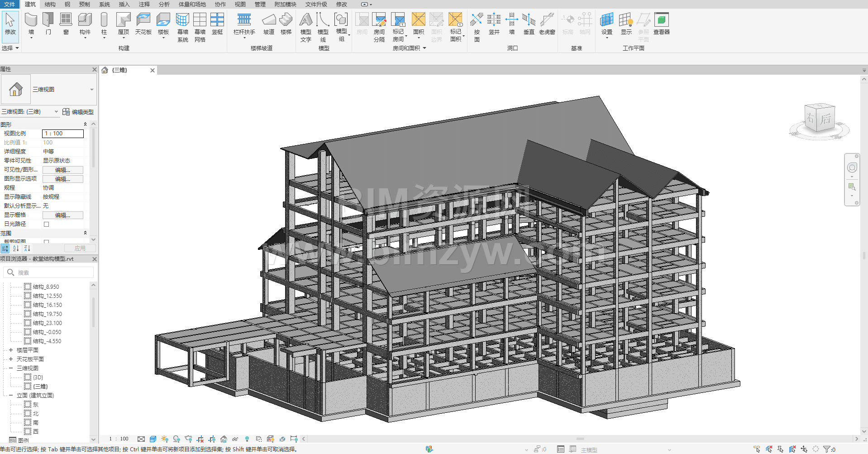Image resolution: width=868 pixels, height=454 pixels.
Task: Select the Window (窗) tool
Action: pos(66,20)
